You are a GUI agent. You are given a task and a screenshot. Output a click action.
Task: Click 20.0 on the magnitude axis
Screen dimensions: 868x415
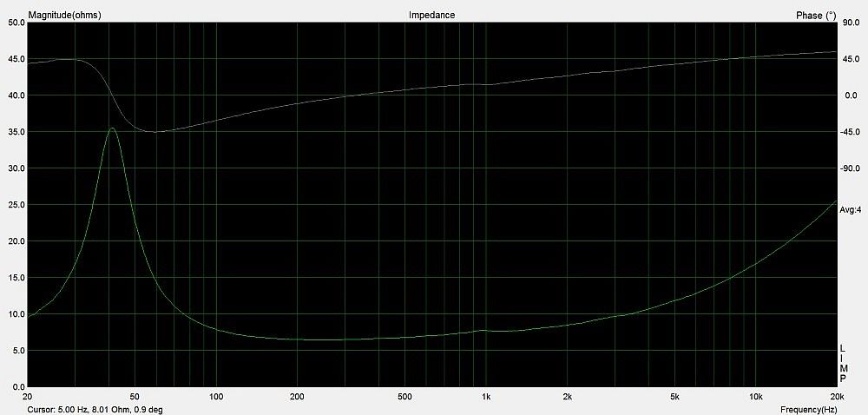(x=16, y=241)
